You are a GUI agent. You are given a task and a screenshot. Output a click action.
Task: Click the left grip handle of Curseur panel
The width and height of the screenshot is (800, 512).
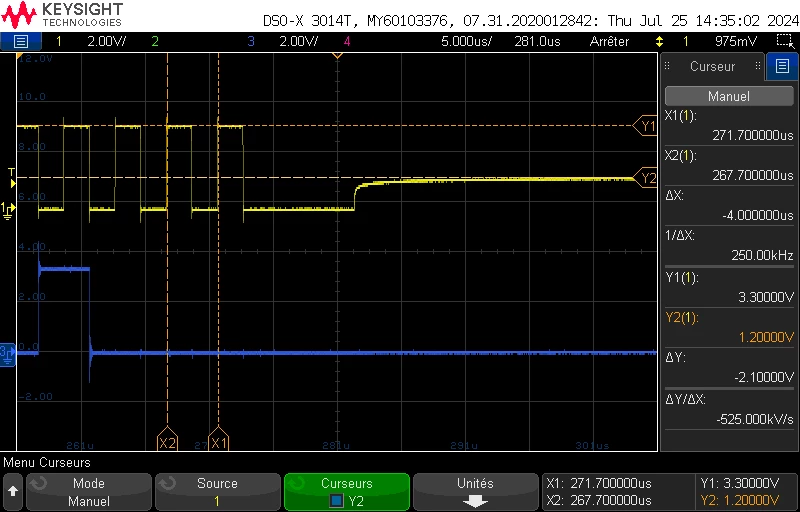tap(667, 66)
